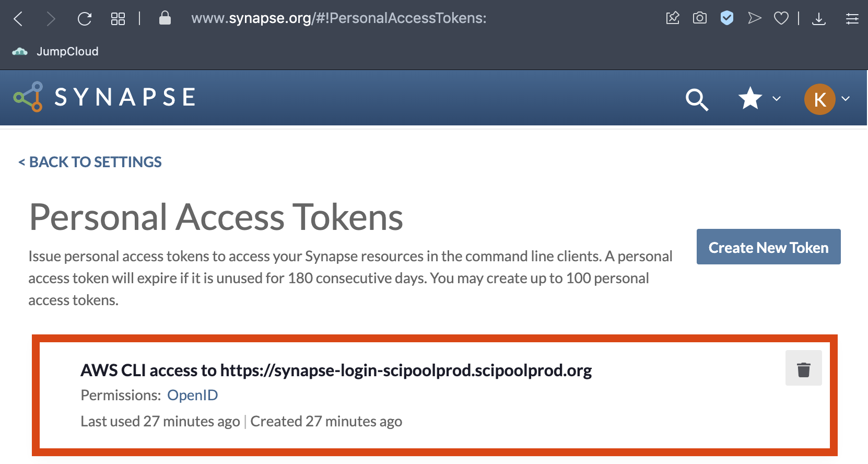This screenshot has width=868, height=464.
Task: Take a snapshot with the camera icon
Action: pyautogui.click(x=700, y=18)
